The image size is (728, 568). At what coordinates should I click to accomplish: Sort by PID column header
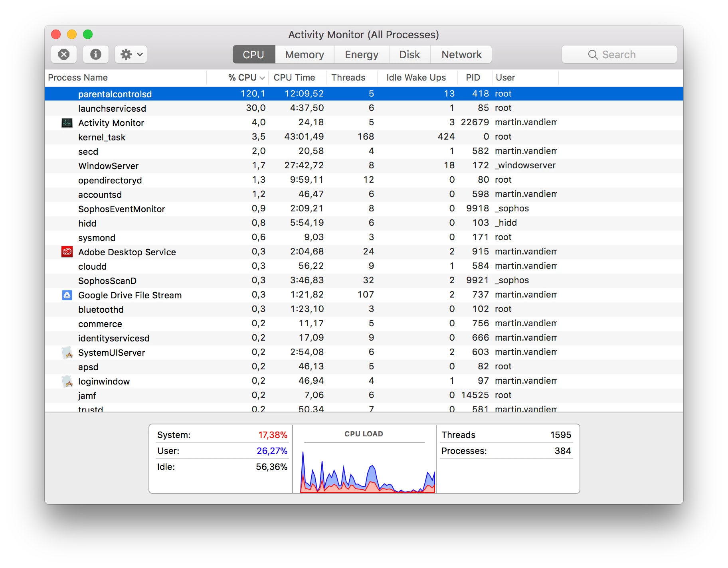pyautogui.click(x=475, y=77)
